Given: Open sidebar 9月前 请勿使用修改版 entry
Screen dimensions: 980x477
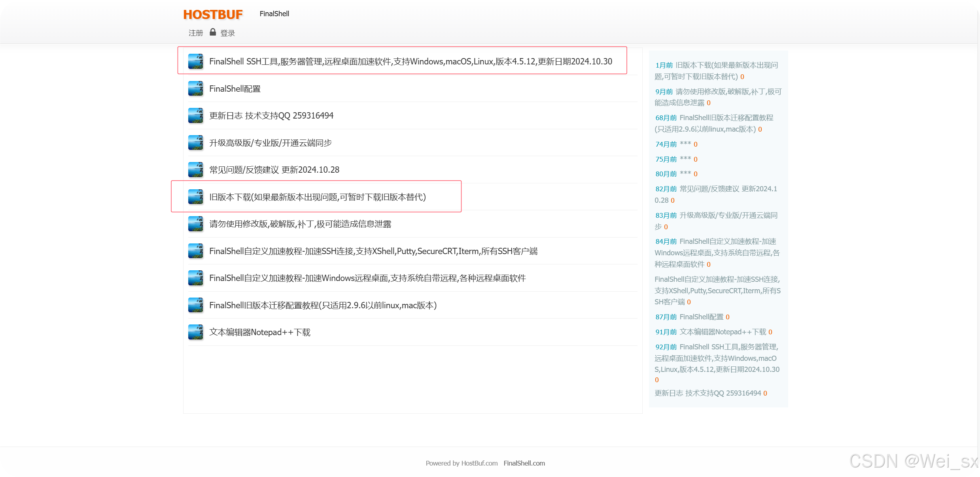Looking at the screenshot, I should coord(718,97).
